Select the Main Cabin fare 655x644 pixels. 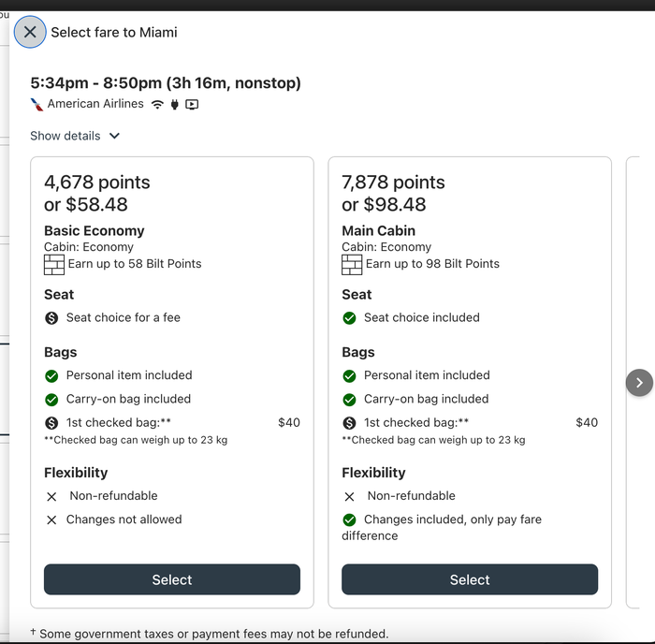pos(470,579)
